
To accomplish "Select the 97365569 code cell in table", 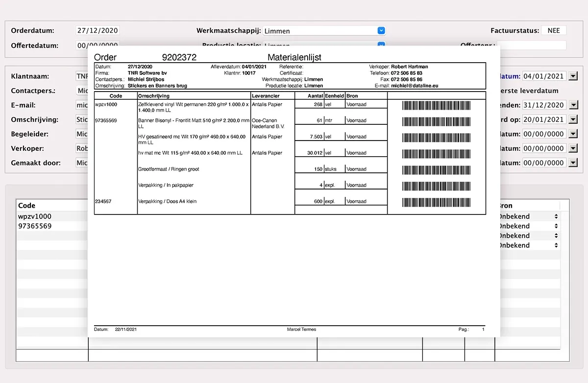I will 35,226.
